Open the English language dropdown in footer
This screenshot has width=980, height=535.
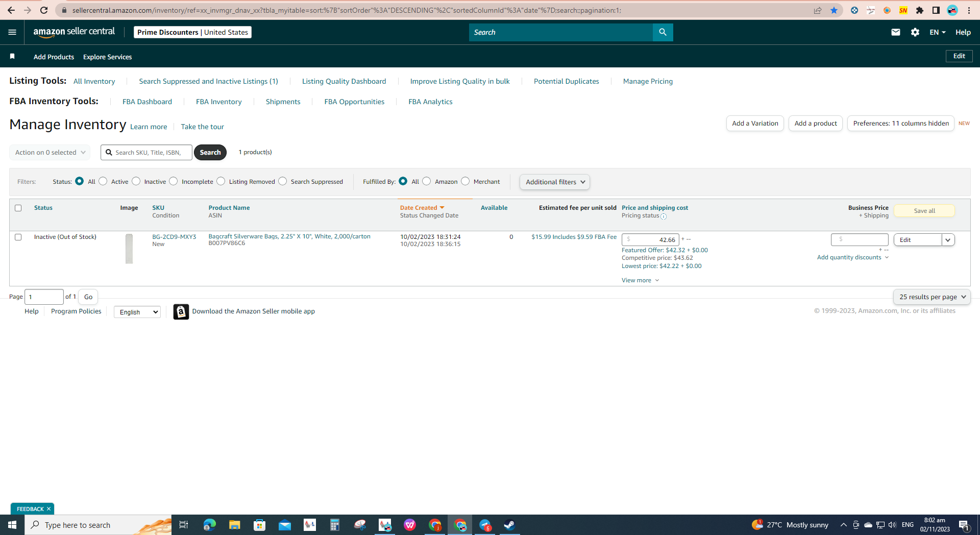137,312
